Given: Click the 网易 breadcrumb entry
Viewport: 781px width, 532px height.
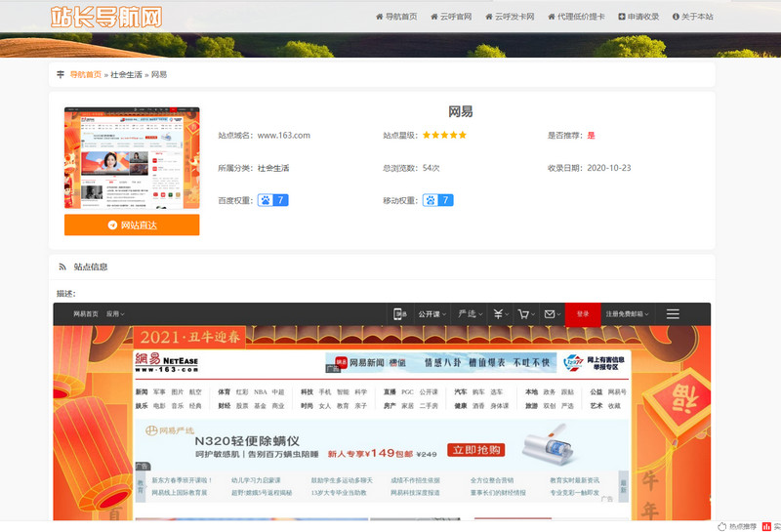Looking at the screenshot, I should click(x=159, y=74).
